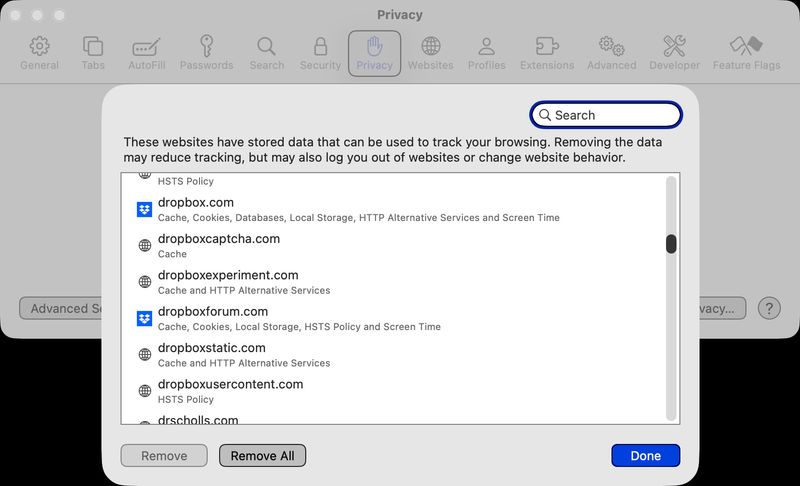Viewport: 800px width, 486px height.
Task: Click the Search field in the website data sheet
Action: [606, 115]
